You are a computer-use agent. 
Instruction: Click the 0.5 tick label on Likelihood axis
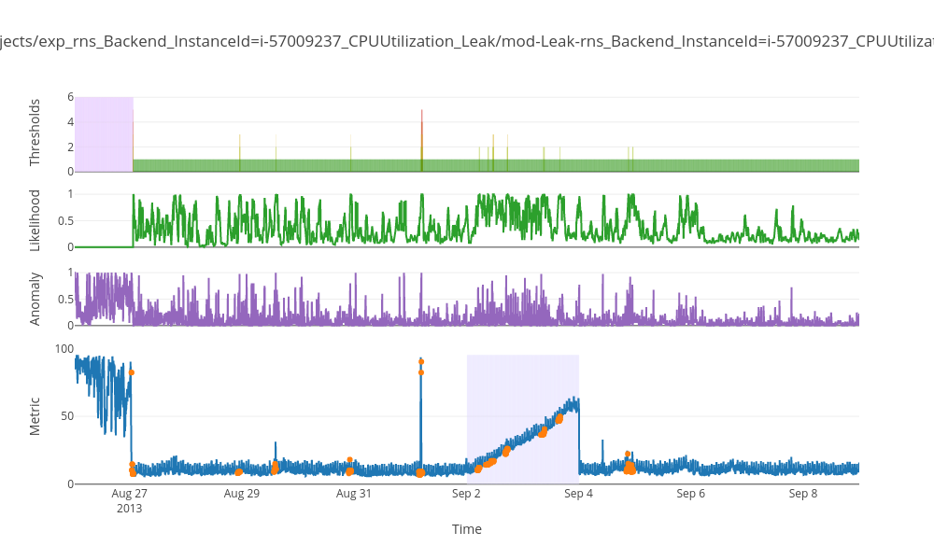[x=65, y=220]
